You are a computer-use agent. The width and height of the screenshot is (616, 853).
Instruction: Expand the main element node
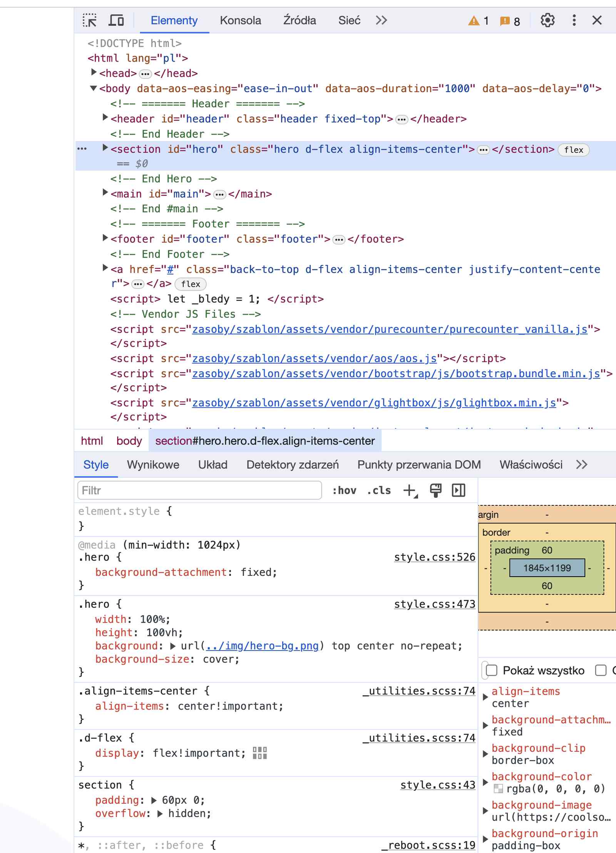pyautogui.click(x=105, y=192)
